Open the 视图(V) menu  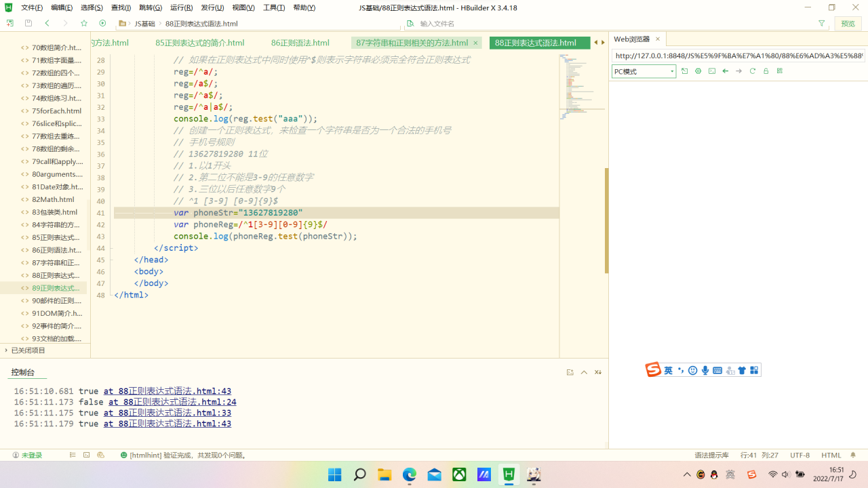[x=243, y=7]
